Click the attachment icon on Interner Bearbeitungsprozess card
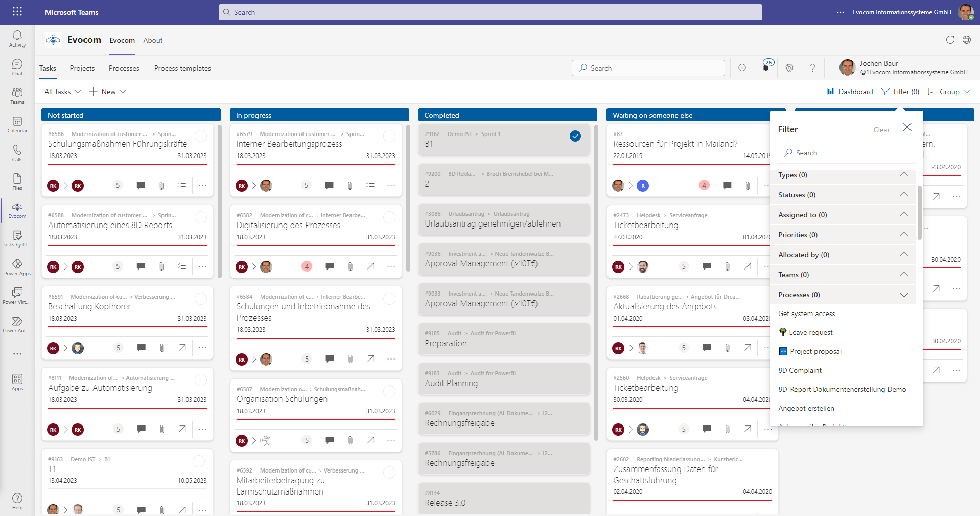980x516 pixels. tap(350, 185)
